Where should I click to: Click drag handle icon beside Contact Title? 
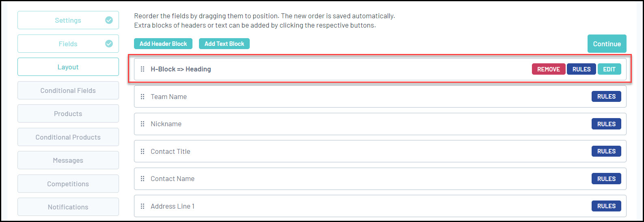143,151
